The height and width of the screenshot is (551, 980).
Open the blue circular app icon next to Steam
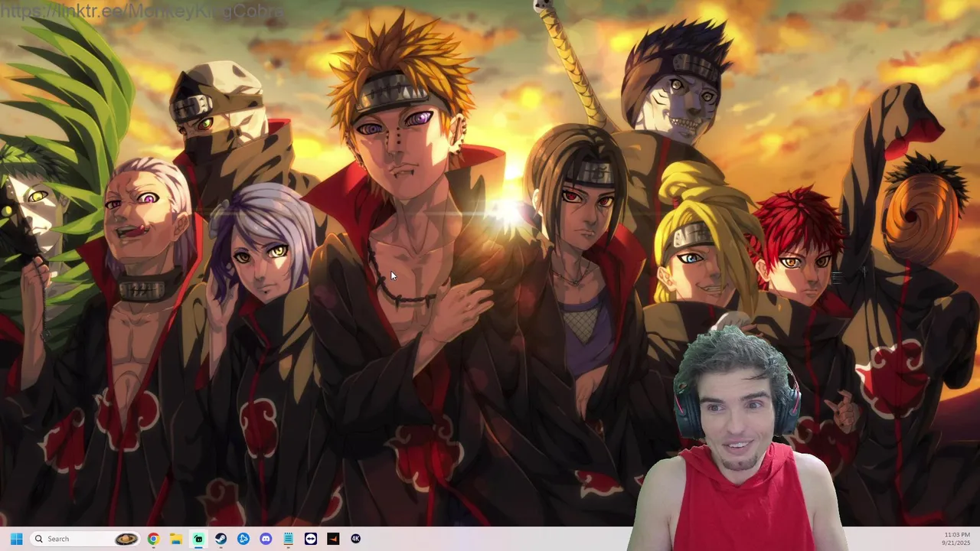click(x=243, y=539)
